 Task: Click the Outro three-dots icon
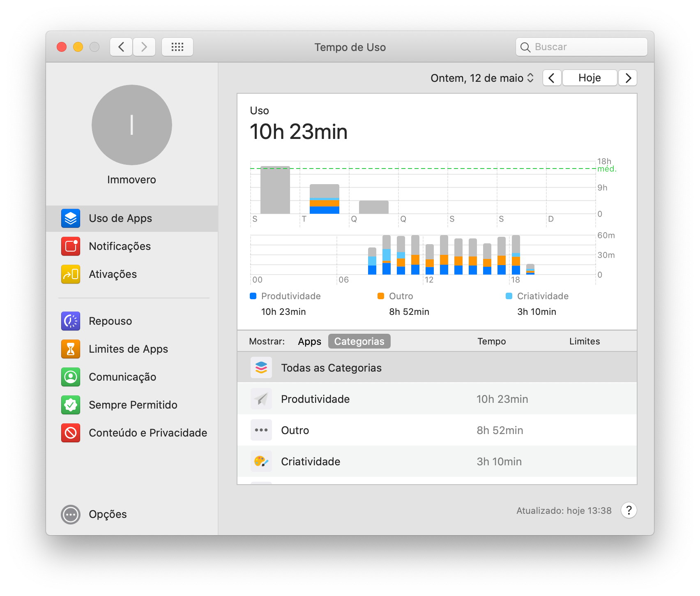pyautogui.click(x=261, y=430)
